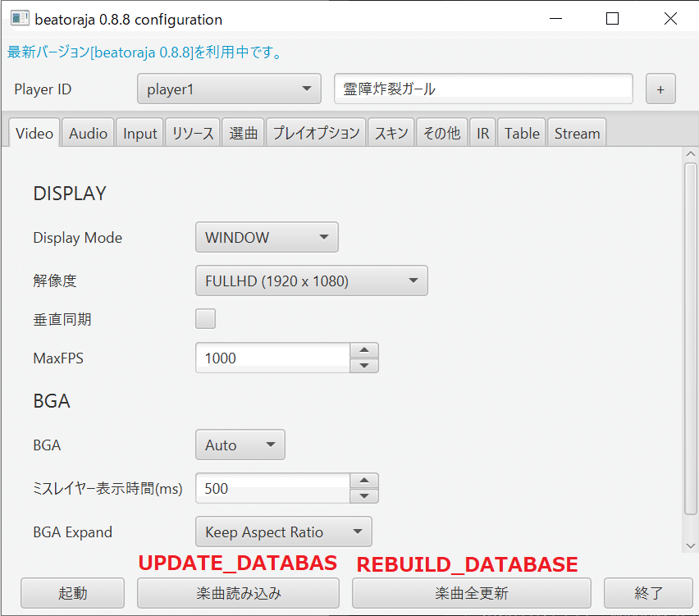Open the リソース tab
This screenshot has height=616, width=699.
pyautogui.click(x=192, y=132)
